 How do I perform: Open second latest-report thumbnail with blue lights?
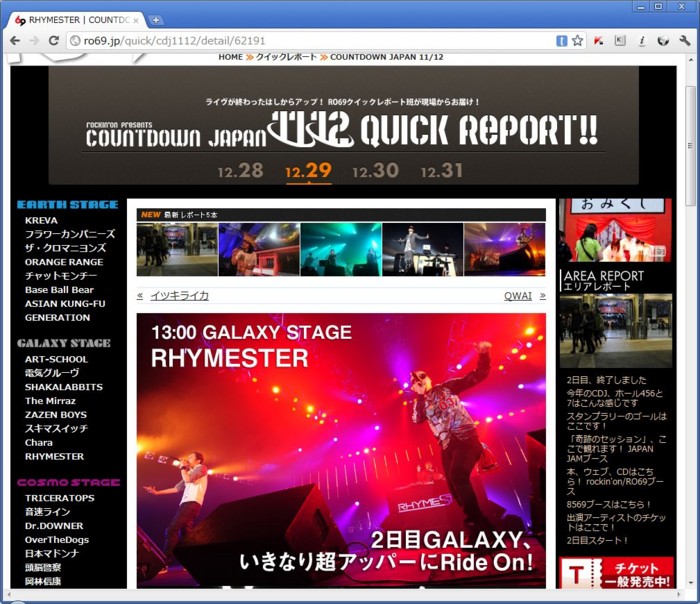pyautogui.click(x=259, y=249)
